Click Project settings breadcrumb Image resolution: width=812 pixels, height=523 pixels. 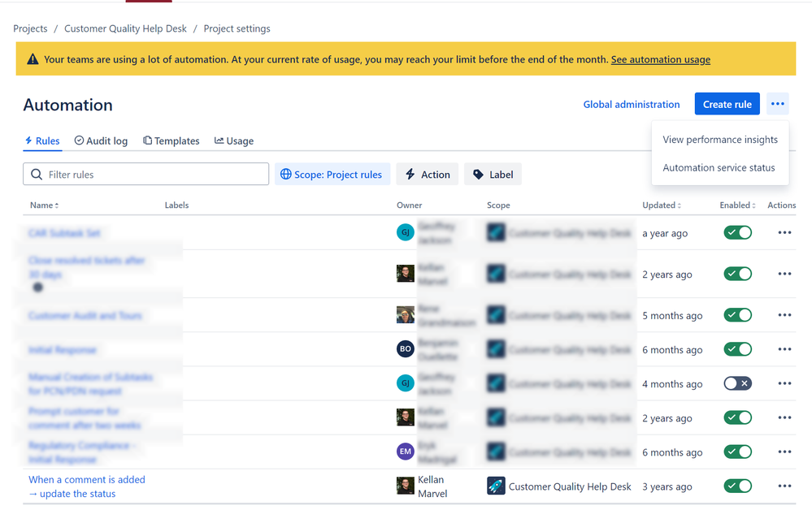237,28
